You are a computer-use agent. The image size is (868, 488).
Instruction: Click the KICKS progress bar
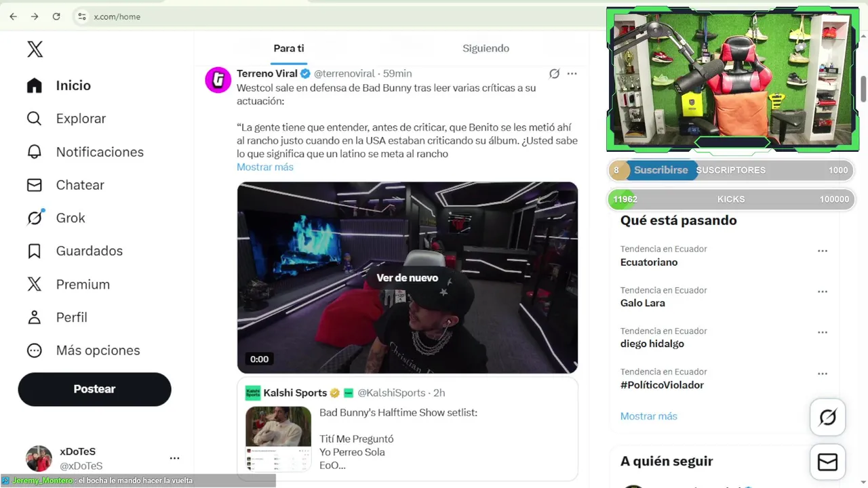tap(731, 199)
